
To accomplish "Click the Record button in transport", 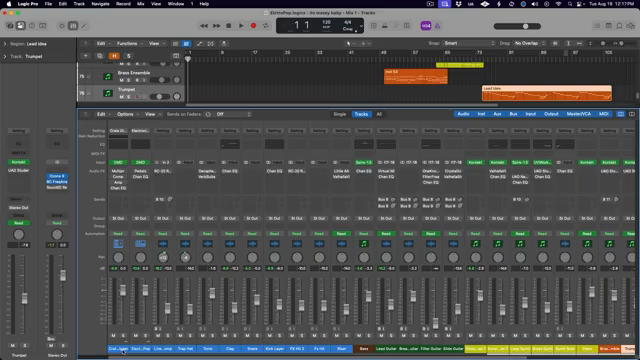I will pos(253,26).
